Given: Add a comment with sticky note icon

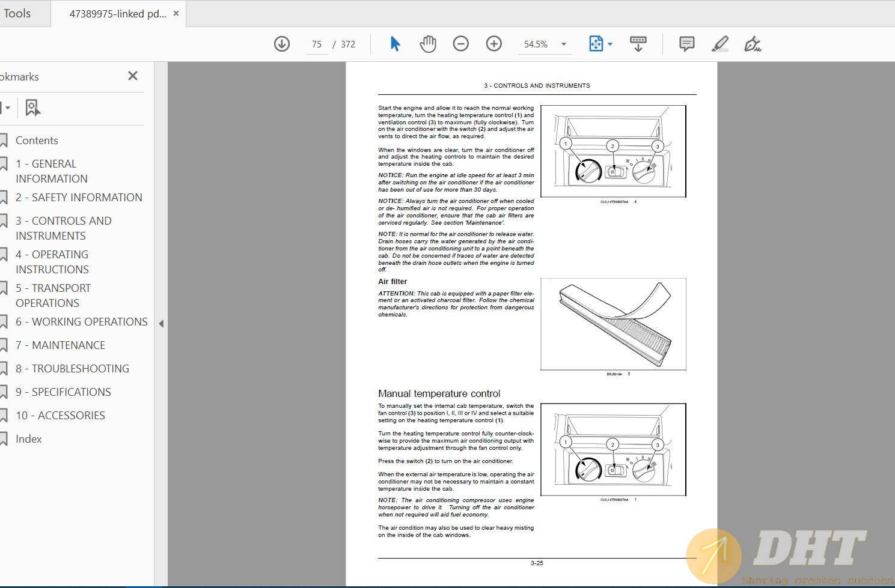Looking at the screenshot, I should 686,44.
